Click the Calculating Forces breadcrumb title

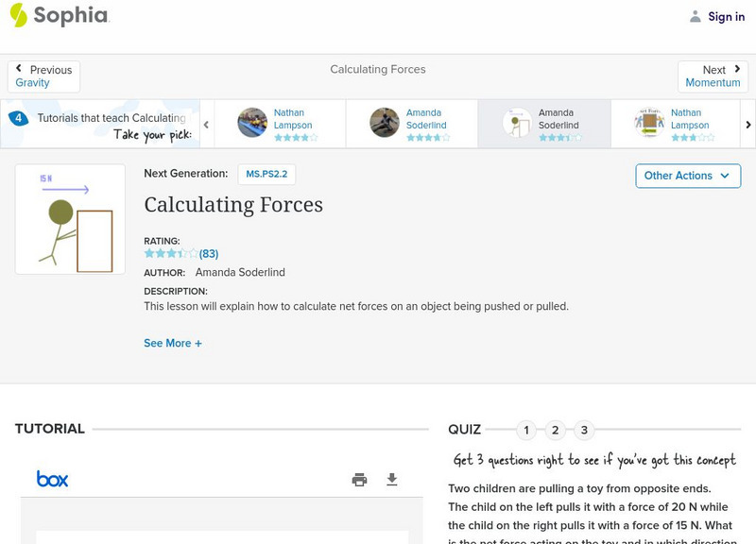pyautogui.click(x=377, y=69)
